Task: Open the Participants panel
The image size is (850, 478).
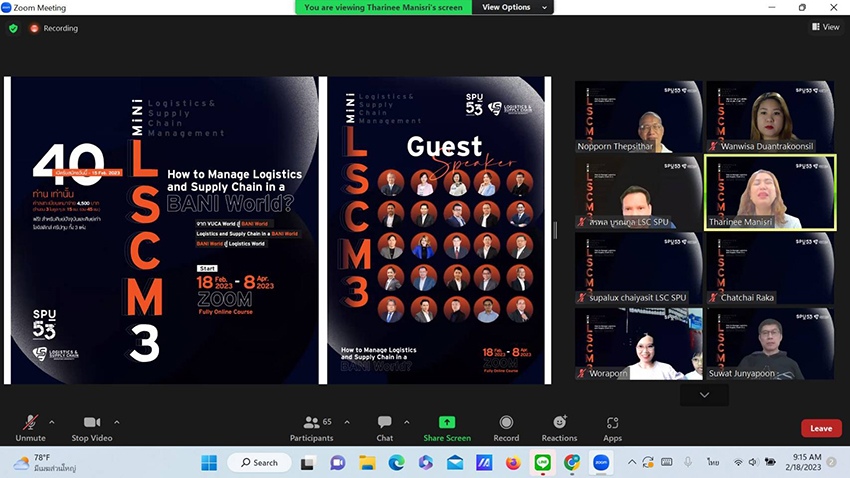Action: tap(312, 428)
